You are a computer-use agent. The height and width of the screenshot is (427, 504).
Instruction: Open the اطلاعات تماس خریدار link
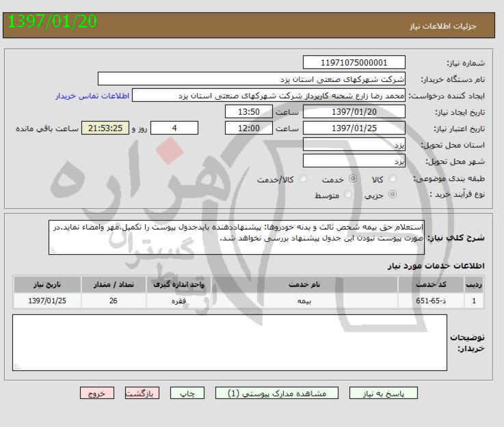pos(92,96)
